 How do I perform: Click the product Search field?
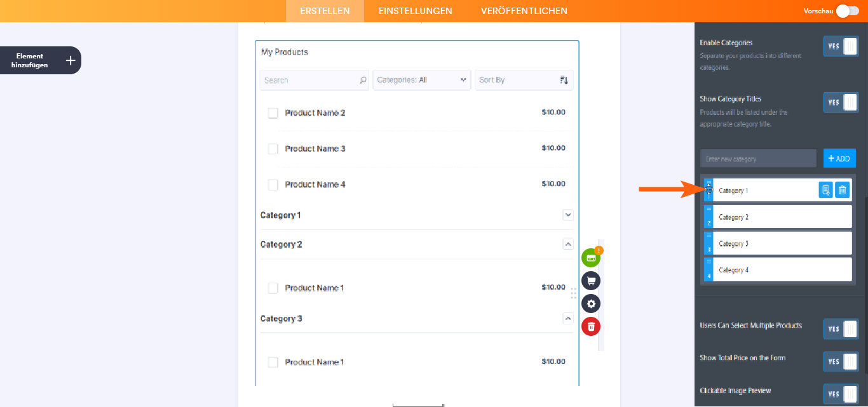tap(315, 80)
